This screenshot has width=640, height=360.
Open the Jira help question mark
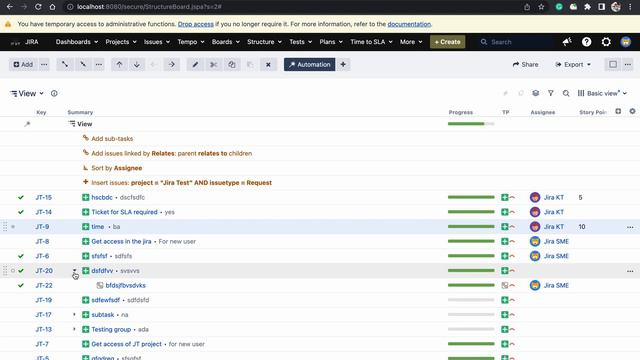pos(587,42)
